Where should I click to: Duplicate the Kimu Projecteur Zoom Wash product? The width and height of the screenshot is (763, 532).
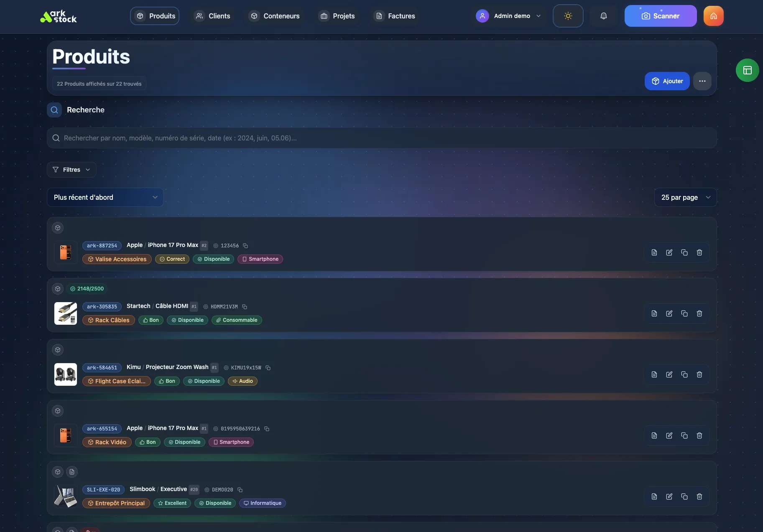(x=684, y=375)
